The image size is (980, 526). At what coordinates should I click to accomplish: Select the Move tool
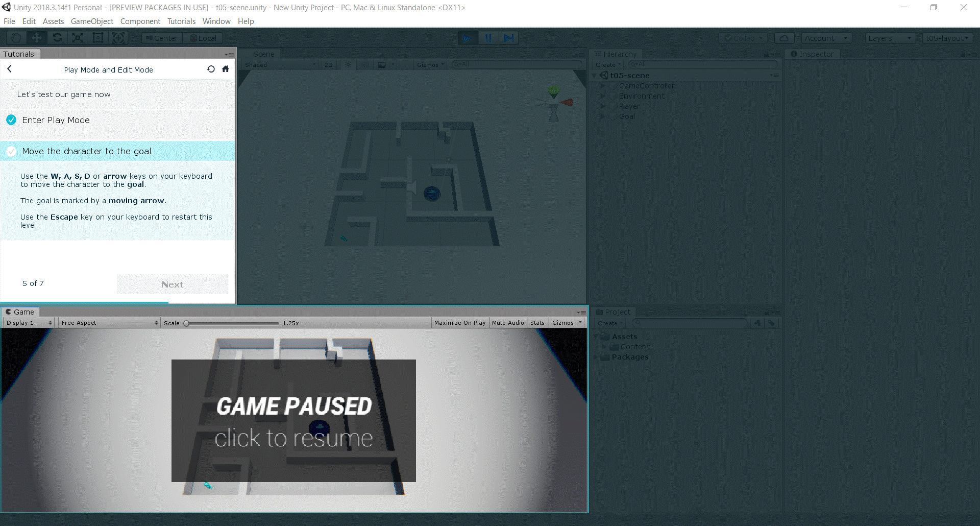pos(37,38)
